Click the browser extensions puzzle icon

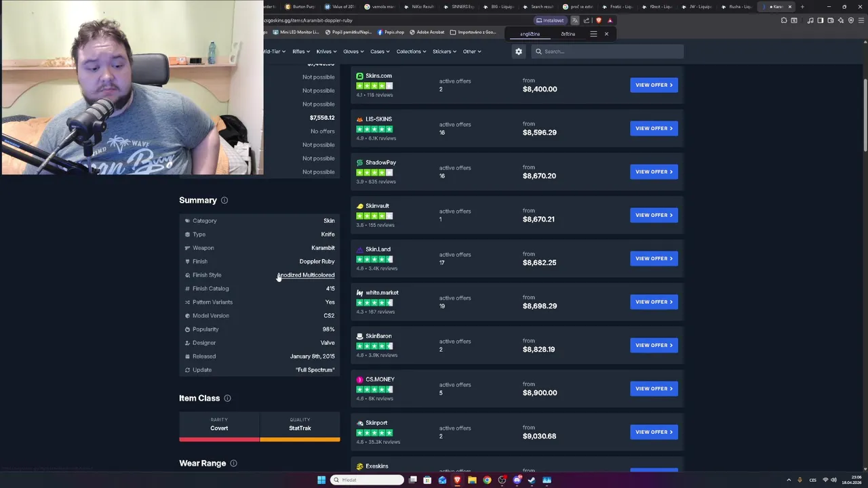coord(784,20)
